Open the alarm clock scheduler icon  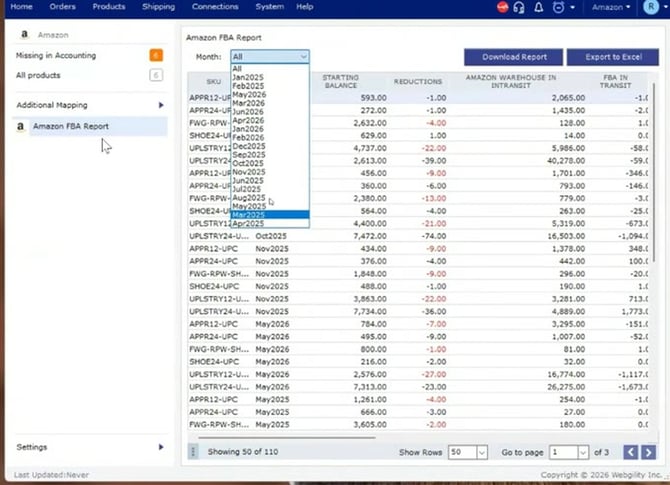(x=558, y=7)
